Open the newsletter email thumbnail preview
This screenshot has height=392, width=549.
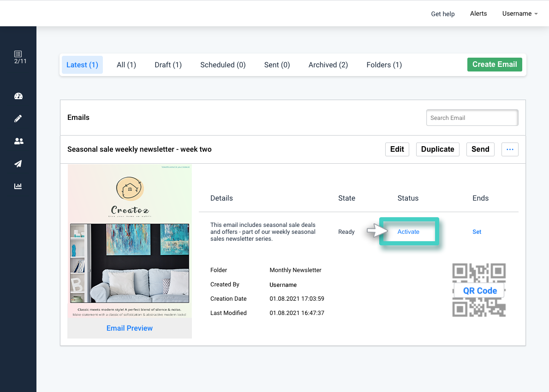[130, 241]
